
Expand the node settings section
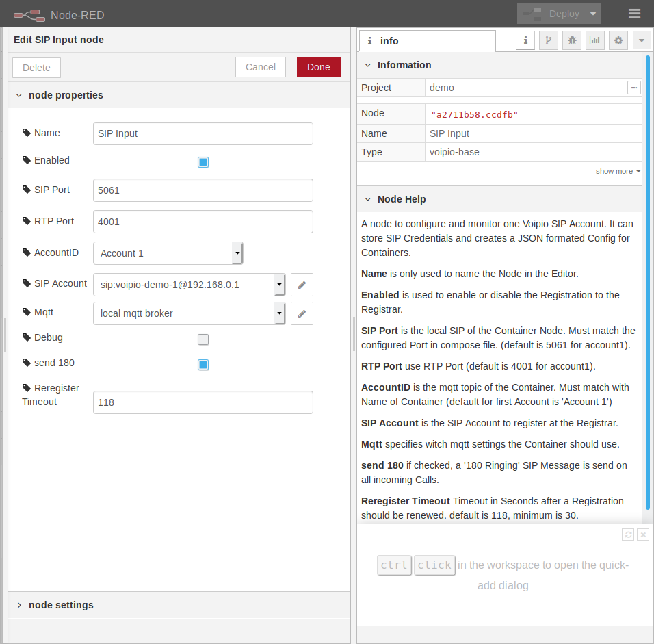pos(61,605)
